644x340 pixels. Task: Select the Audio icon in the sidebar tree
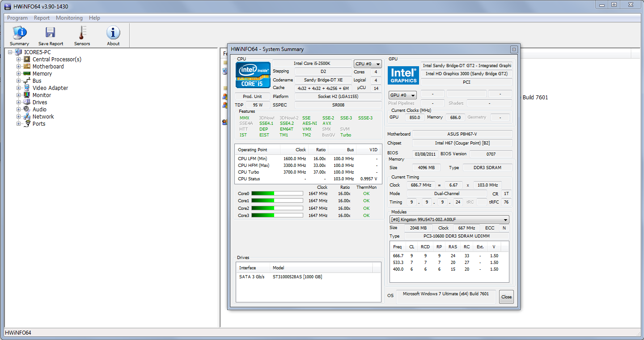point(26,109)
